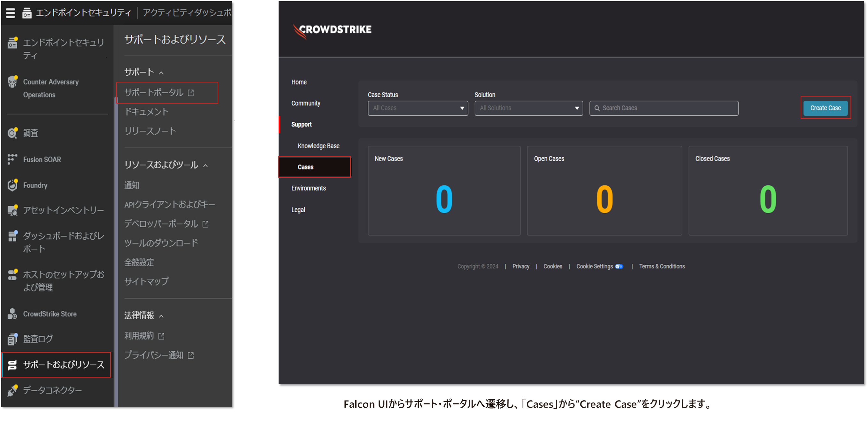Select Cases in portal navigation

click(x=314, y=167)
